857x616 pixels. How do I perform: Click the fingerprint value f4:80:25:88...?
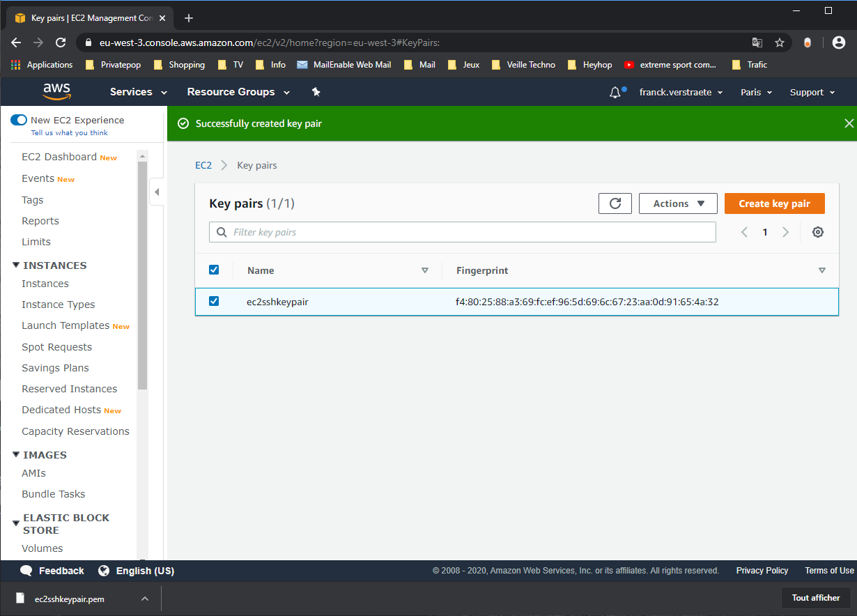coord(587,302)
